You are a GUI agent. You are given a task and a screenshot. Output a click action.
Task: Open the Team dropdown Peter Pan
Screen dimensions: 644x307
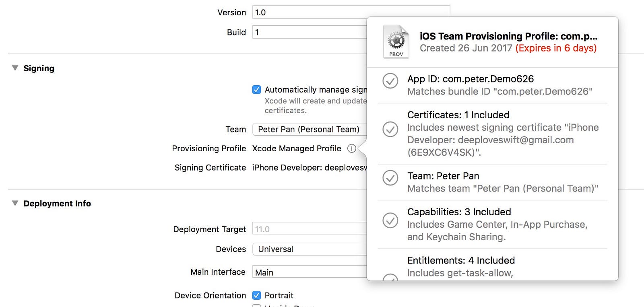point(310,129)
